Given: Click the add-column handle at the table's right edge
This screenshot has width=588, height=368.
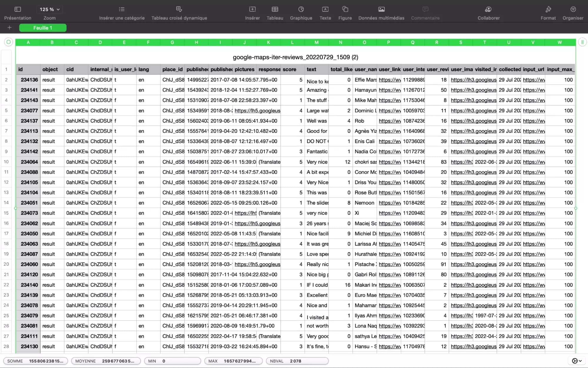Looking at the screenshot, I should pyautogui.click(x=582, y=42).
